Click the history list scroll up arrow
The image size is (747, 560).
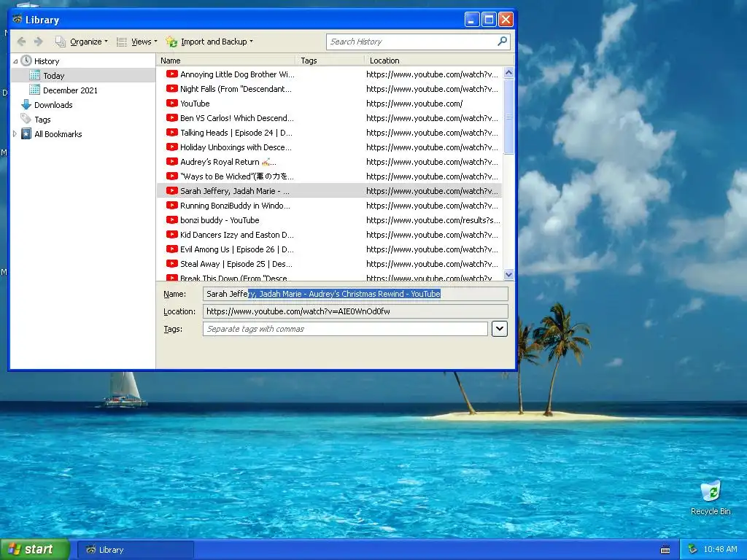(508, 73)
